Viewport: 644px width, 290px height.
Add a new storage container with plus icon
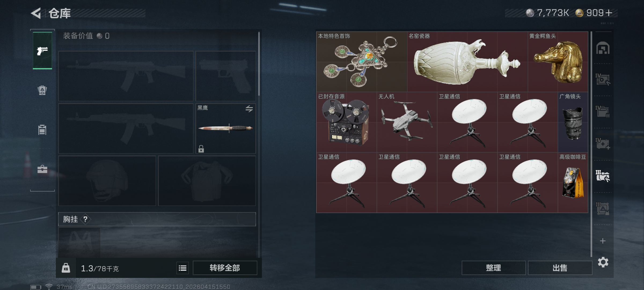coord(603,241)
